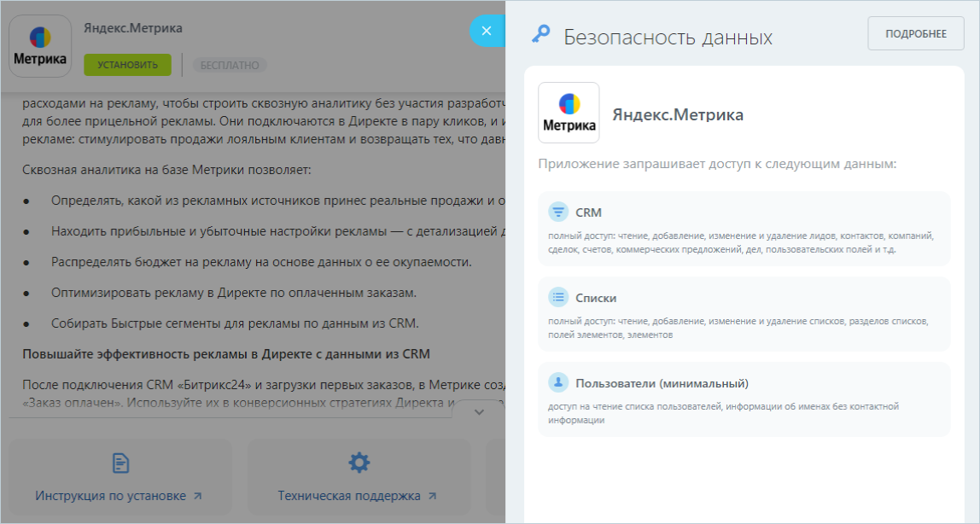Click the Пользователи (минимальный) heading
The height and width of the screenshot is (524, 980).
click(662, 383)
